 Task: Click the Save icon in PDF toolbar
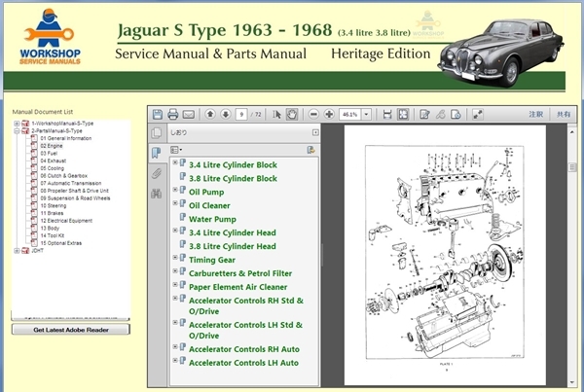[x=157, y=114]
